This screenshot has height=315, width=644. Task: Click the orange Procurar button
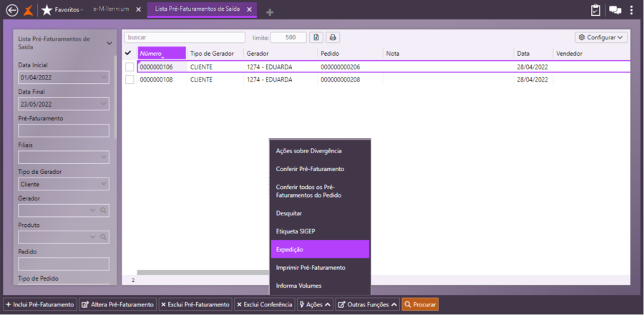click(x=420, y=305)
